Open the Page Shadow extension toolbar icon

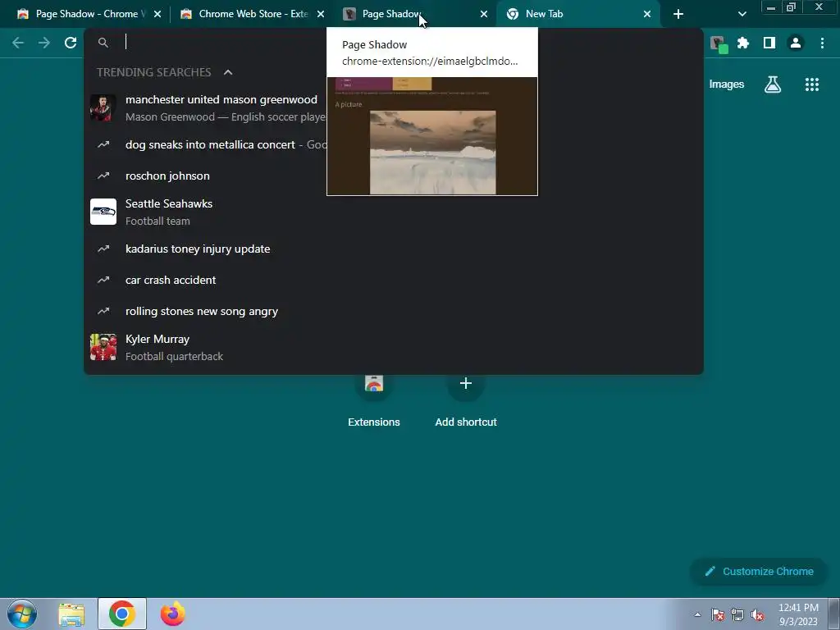point(718,43)
